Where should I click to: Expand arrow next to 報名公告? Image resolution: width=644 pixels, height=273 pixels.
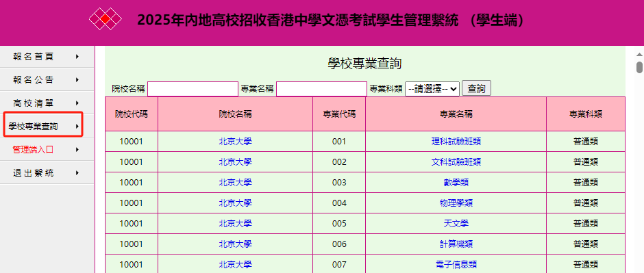pos(77,79)
